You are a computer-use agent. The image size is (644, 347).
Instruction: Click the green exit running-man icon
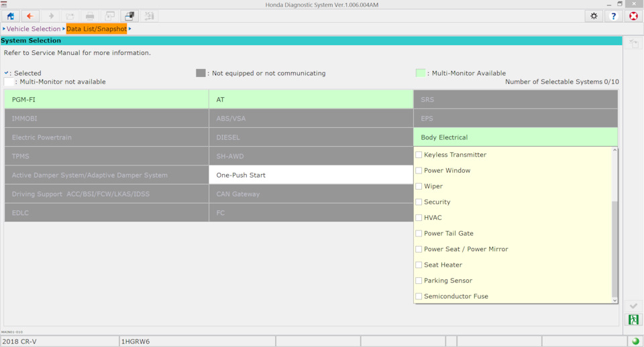633,320
